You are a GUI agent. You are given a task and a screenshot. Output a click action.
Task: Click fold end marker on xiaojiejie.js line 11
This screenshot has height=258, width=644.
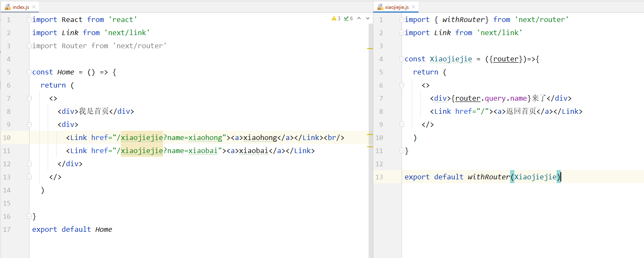pos(402,151)
